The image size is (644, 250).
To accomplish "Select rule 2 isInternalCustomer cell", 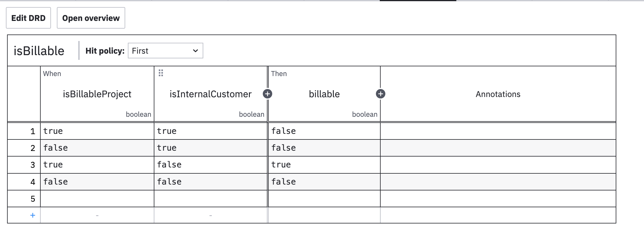I will point(210,148).
